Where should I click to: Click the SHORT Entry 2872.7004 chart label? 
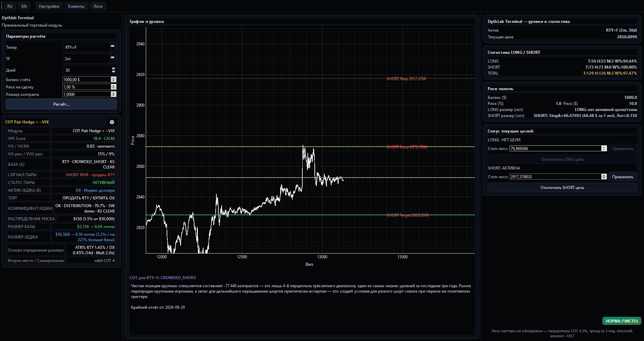406,147
